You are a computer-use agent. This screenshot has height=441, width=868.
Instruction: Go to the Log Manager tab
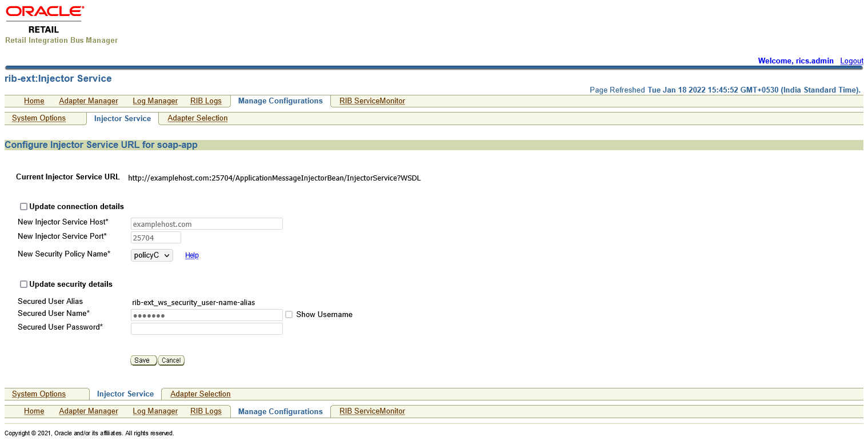(155, 101)
